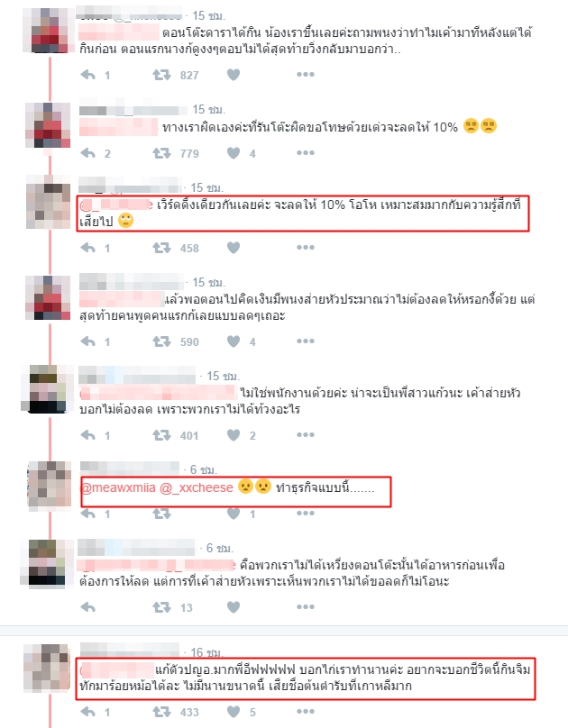The width and height of the screenshot is (568, 728).
Task: Like the tweet with 433 retweets
Action: coord(234,711)
